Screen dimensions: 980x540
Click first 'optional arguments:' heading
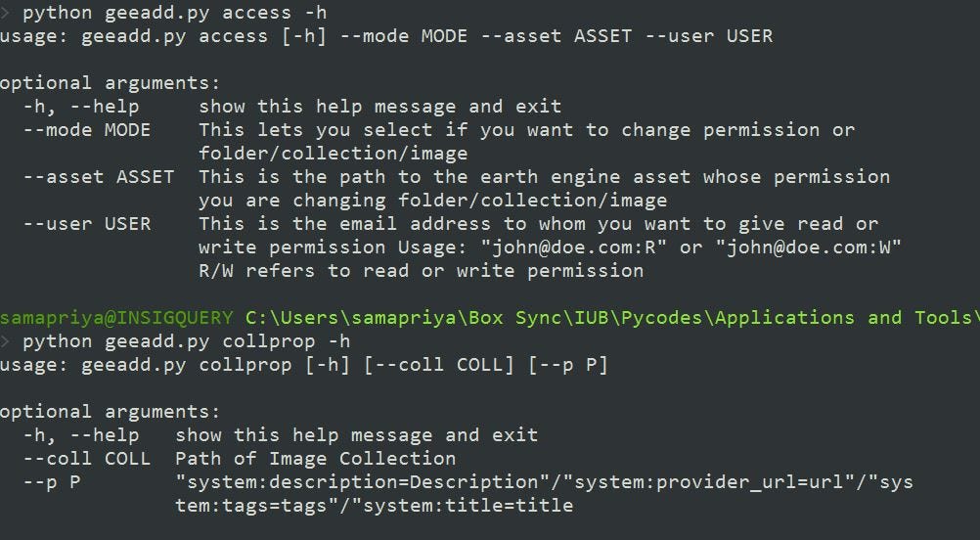click(111, 83)
